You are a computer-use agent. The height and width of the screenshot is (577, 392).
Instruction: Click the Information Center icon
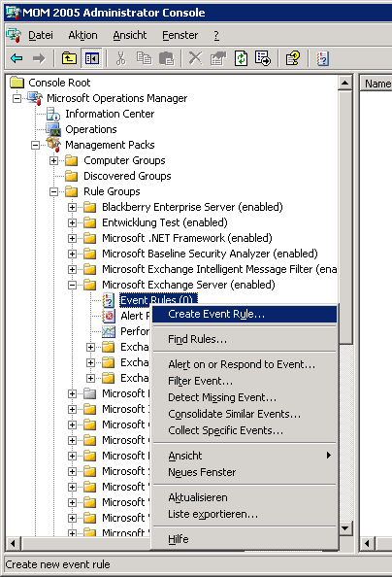[53, 114]
